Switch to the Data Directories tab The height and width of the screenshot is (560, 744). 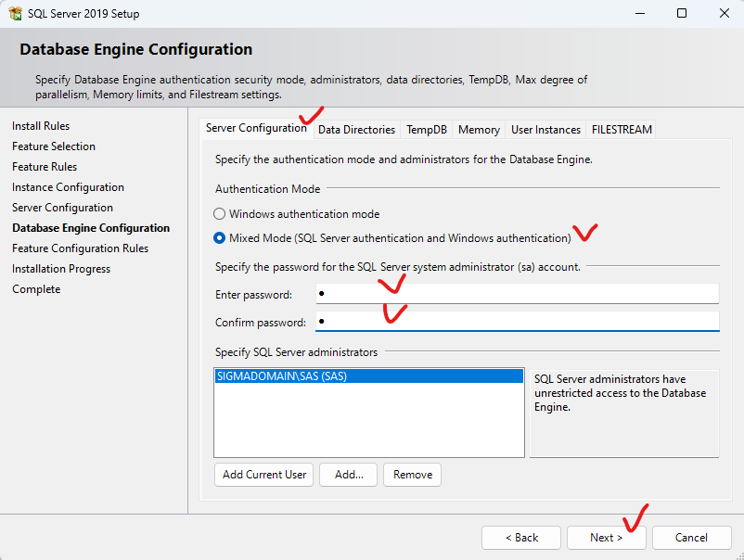(x=356, y=130)
